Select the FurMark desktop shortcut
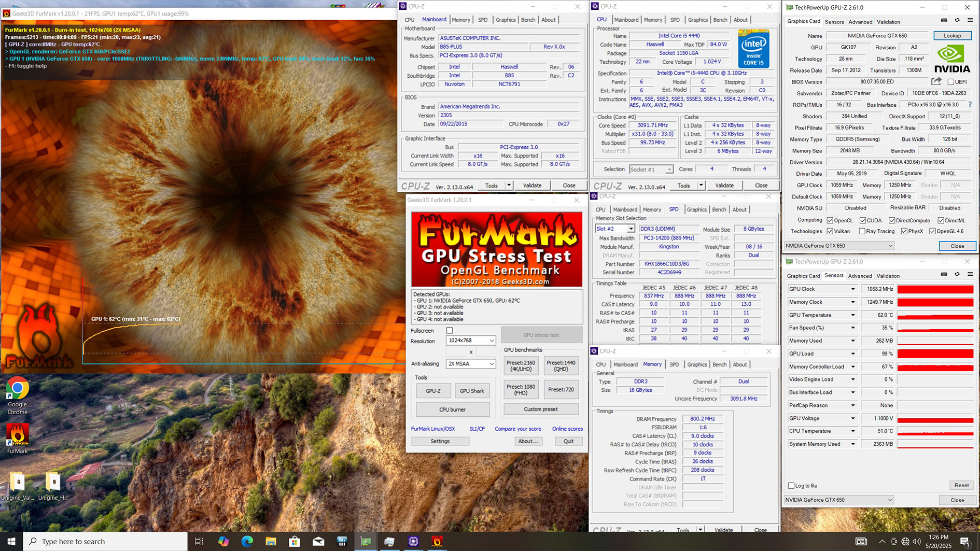This screenshot has height=551, width=980. point(17,439)
